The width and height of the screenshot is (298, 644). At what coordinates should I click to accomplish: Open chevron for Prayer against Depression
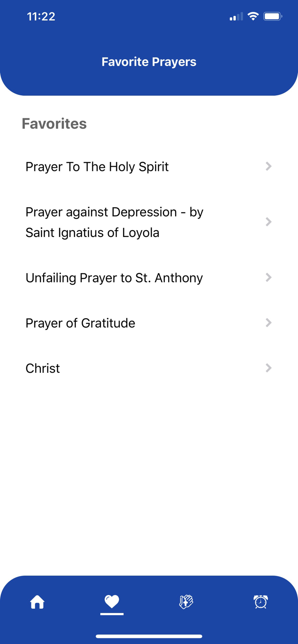pos(268,222)
